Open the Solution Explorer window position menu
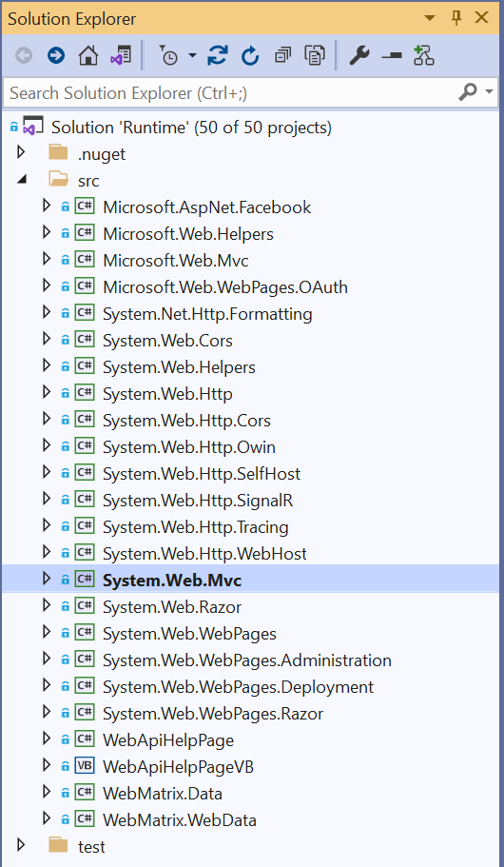 tap(430, 18)
